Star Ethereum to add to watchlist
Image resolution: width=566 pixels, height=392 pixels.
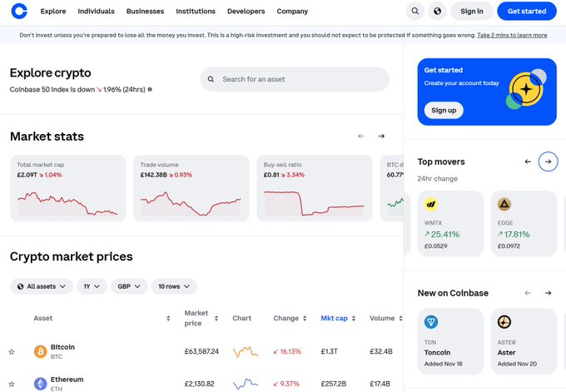pyautogui.click(x=12, y=384)
